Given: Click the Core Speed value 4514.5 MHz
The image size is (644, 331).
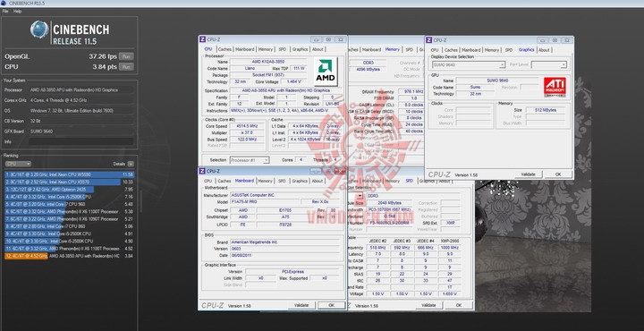Looking at the screenshot, I should coord(247,126).
